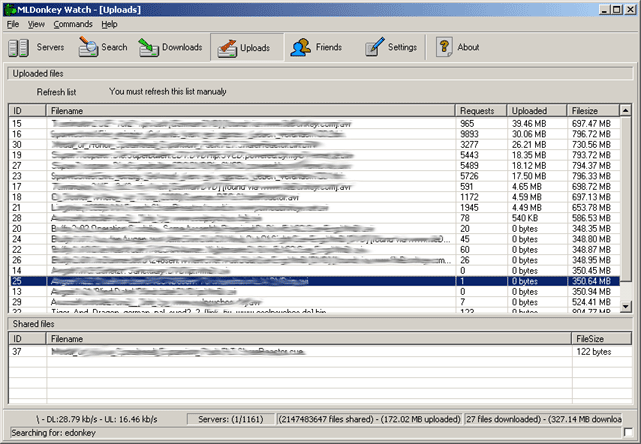Click the MLDonkey title bar app icon
Screen dimensions: 641x444
click(9, 9)
